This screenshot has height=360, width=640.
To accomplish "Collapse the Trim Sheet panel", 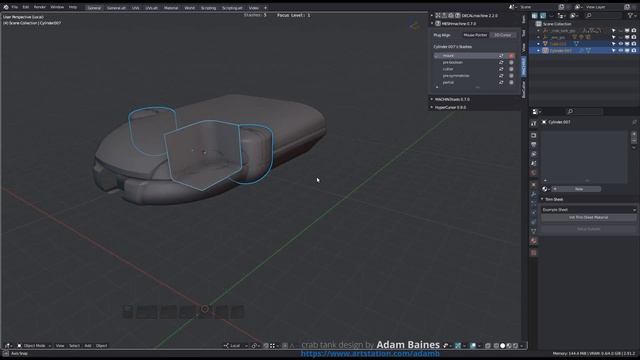I will [542, 199].
